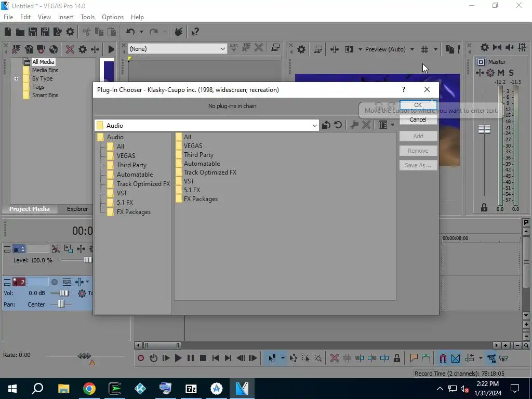Click Start Preview play icon in Project Media
This screenshot has width=532, height=399.
click(111, 49)
